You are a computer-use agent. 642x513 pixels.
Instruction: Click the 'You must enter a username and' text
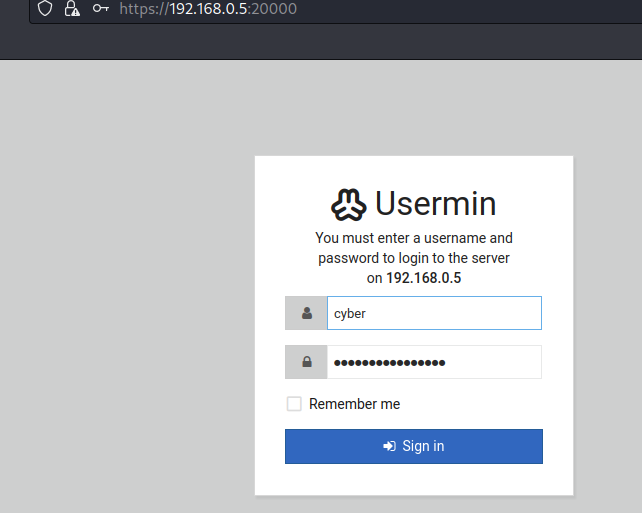[414, 238]
